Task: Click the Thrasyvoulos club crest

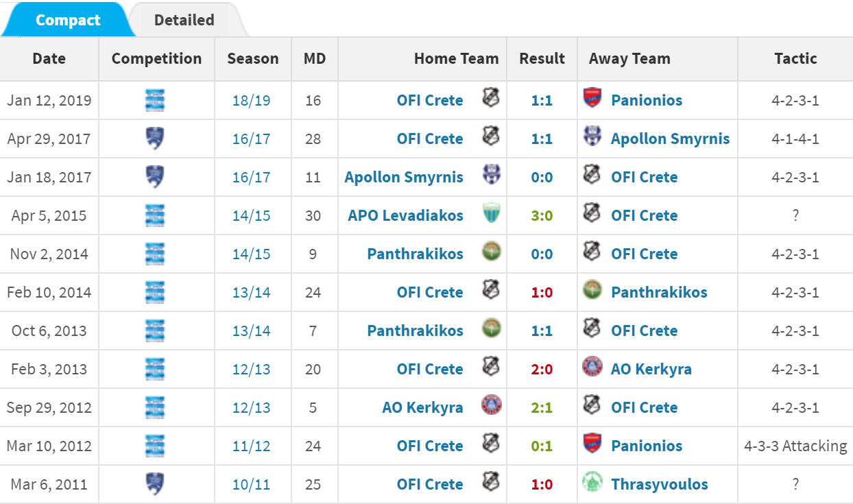Action: click(592, 482)
